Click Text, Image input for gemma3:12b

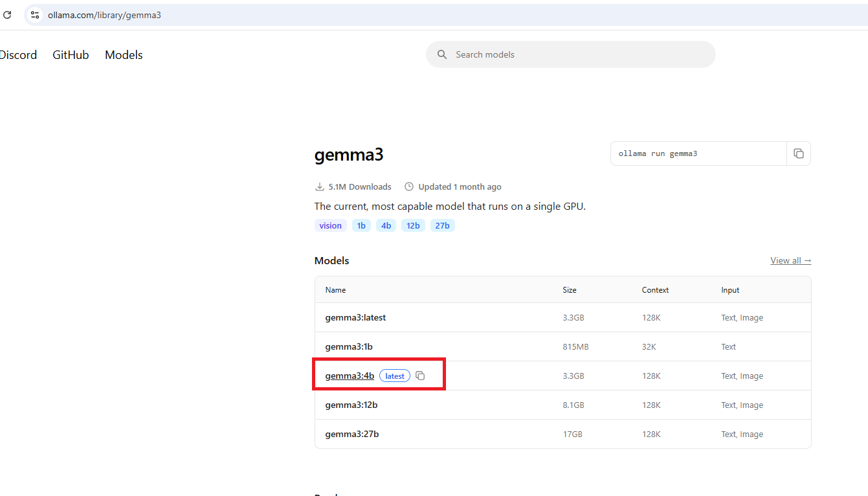point(742,405)
